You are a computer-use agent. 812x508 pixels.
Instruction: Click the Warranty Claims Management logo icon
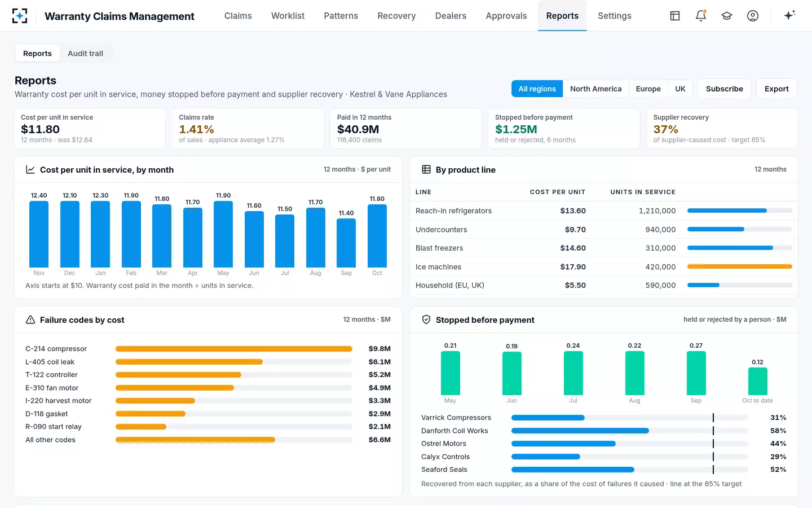[20, 16]
